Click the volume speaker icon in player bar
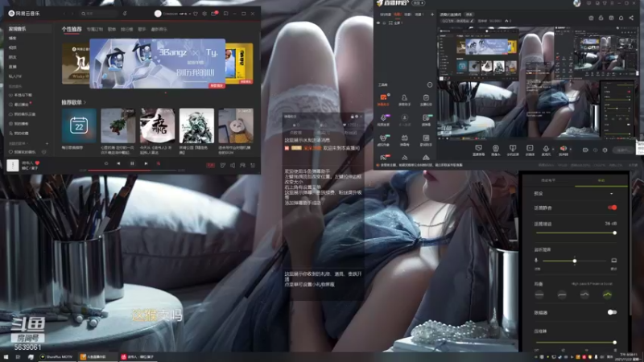Screen dimensions: 644x362 click(233, 165)
